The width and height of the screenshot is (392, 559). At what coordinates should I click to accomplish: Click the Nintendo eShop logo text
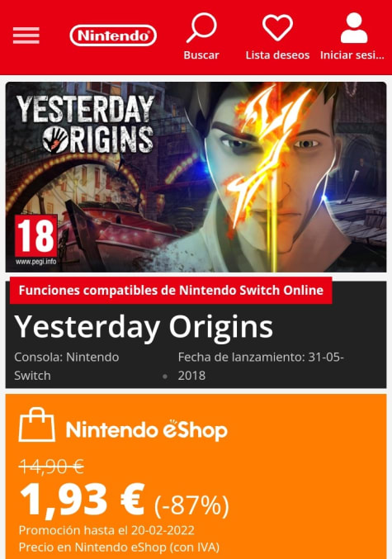[146, 429]
